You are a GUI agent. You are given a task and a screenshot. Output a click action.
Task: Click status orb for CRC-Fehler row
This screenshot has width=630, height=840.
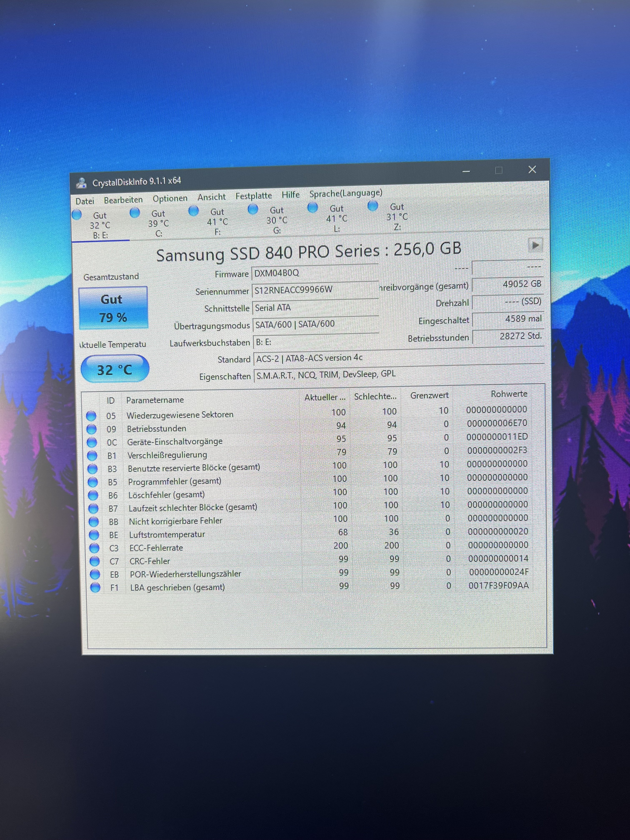coord(94,561)
